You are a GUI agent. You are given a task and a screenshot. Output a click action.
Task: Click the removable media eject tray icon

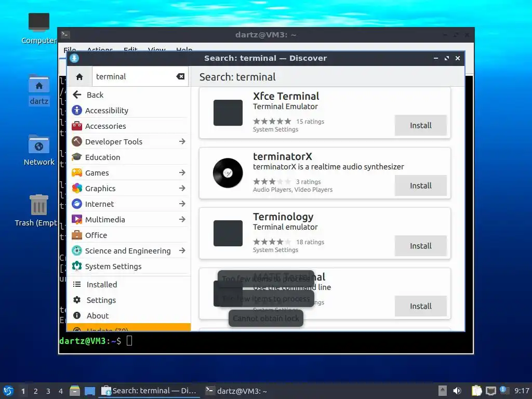(443, 391)
